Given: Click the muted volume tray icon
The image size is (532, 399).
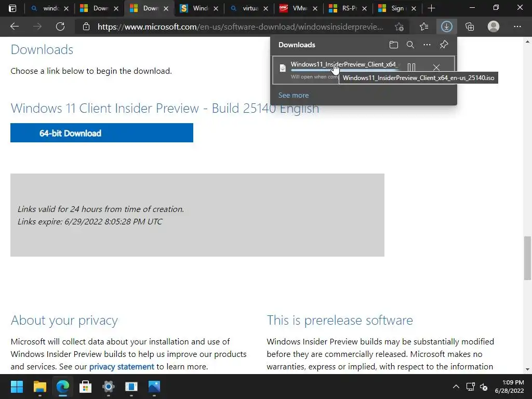Looking at the screenshot, I should (484, 387).
